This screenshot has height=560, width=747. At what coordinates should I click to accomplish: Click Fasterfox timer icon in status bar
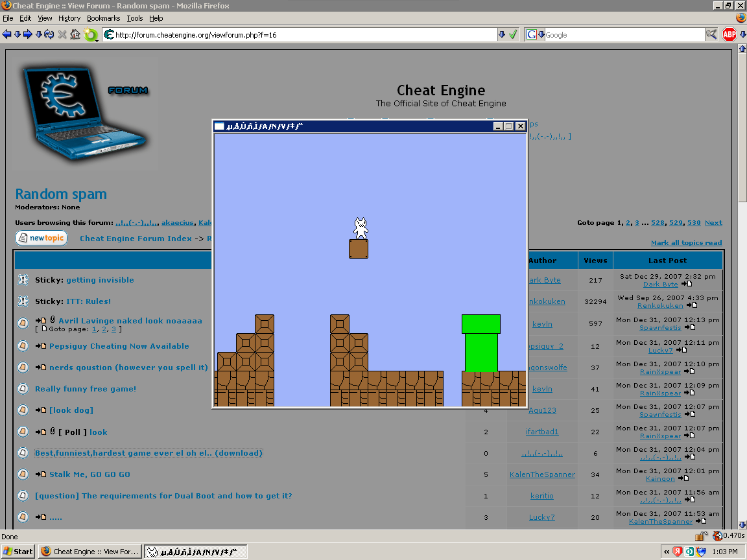click(x=717, y=536)
